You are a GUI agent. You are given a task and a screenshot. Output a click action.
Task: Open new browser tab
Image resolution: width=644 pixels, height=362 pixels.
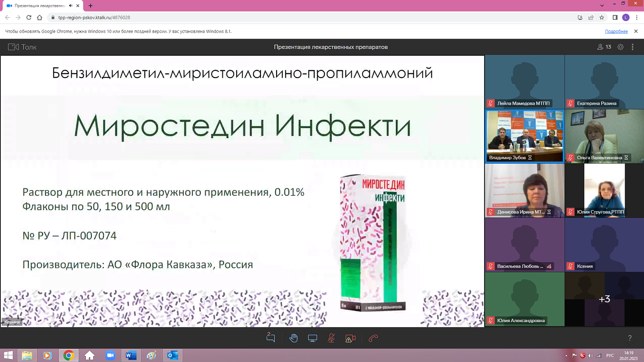coord(91,6)
